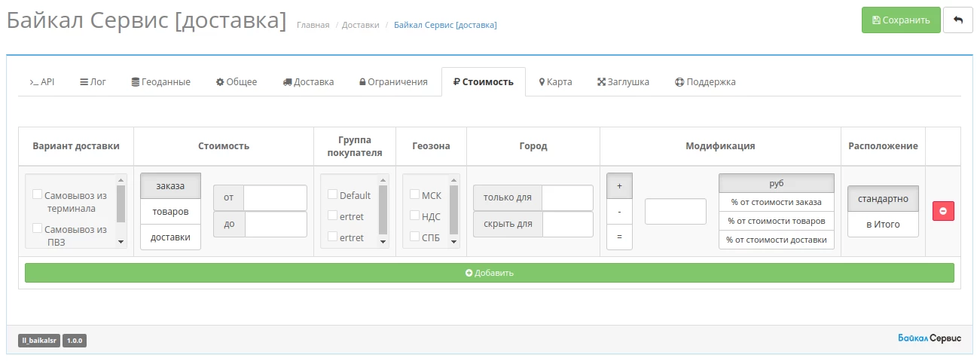The width and height of the screenshot is (980, 361).
Task: Click the Сохранить save button
Action: tap(901, 20)
